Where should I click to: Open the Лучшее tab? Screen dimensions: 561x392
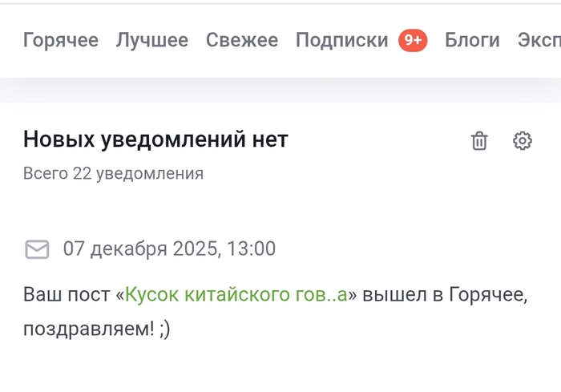pos(152,40)
